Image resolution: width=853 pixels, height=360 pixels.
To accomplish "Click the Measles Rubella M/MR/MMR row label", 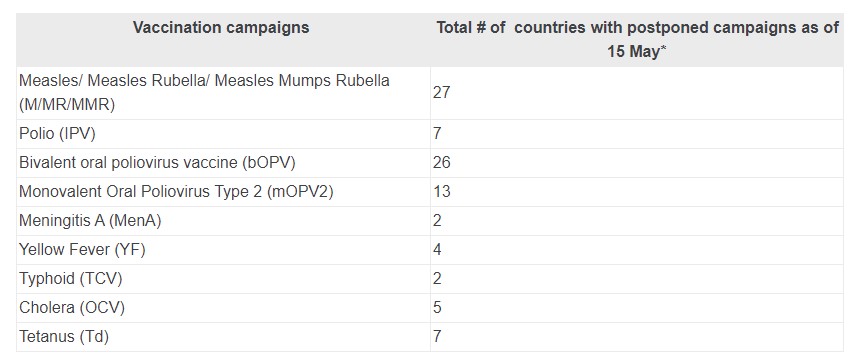I will 204,92.
